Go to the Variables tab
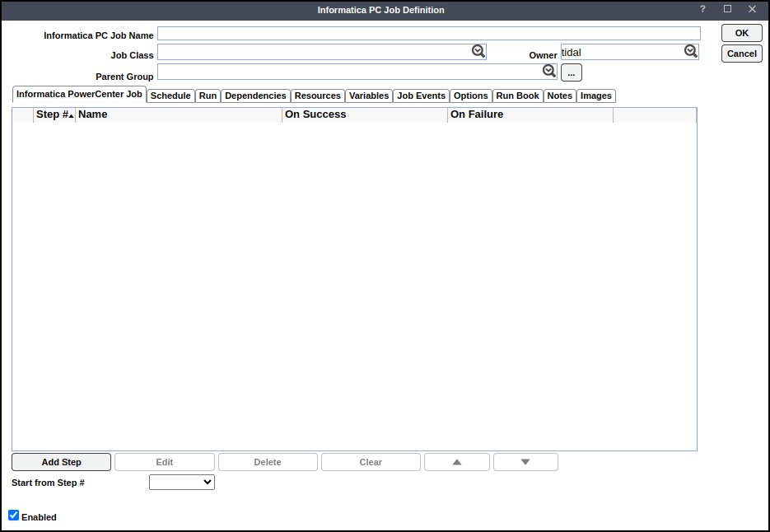This screenshot has height=532, width=770. (369, 96)
